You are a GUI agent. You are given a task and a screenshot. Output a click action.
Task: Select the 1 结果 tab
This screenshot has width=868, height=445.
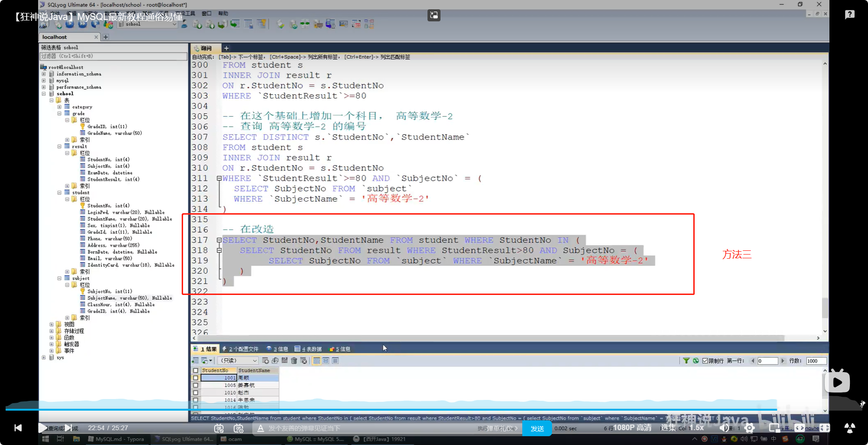point(205,349)
